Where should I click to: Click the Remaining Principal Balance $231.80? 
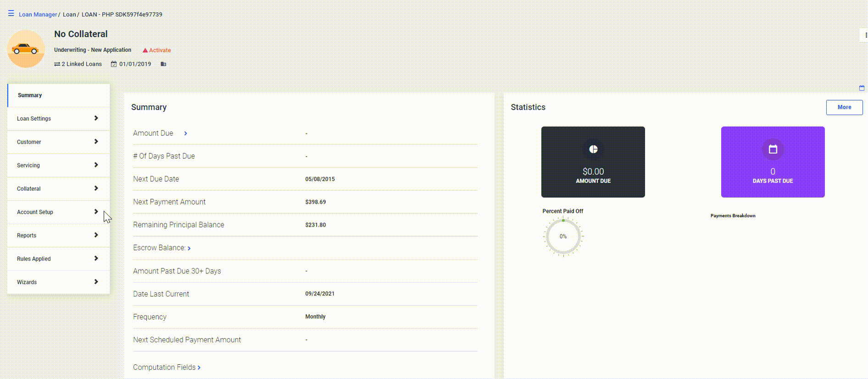pyautogui.click(x=315, y=225)
